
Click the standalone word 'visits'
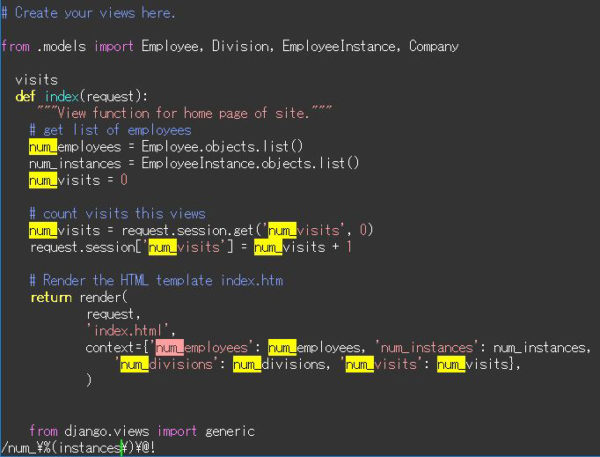[36, 80]
